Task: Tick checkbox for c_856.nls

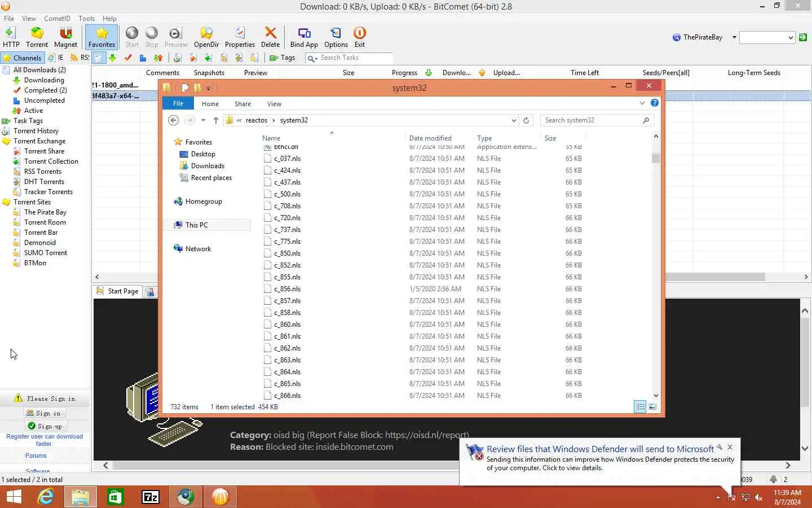Action: [267, 289]
